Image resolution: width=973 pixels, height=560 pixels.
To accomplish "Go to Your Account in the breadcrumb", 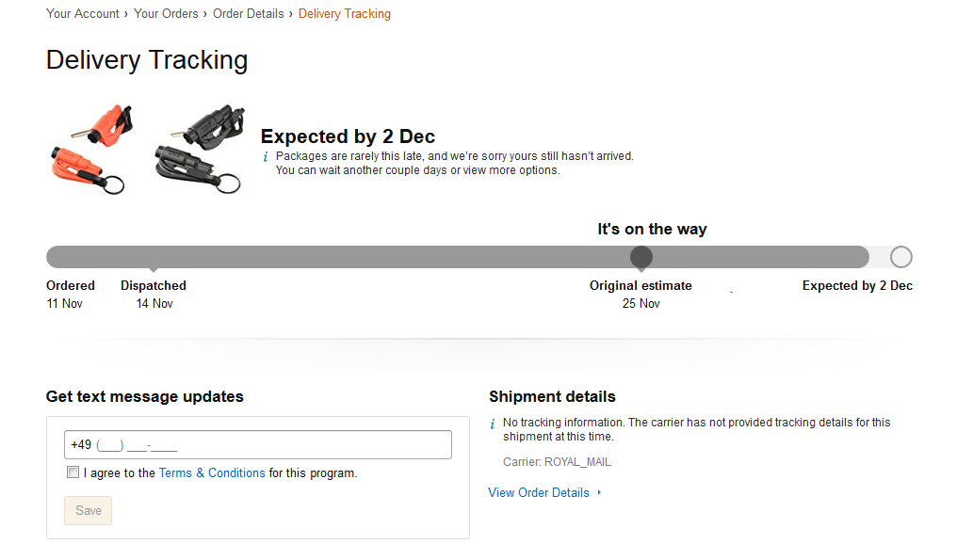I will (83, 14).
